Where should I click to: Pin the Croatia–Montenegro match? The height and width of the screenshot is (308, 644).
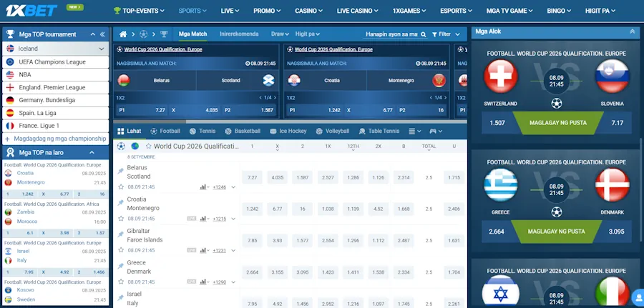click(x=121, y=203)
